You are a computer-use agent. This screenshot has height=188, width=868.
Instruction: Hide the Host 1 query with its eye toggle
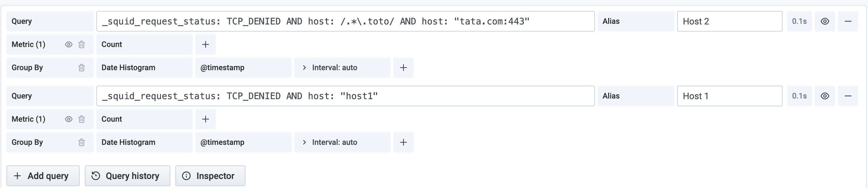point(825,96)
